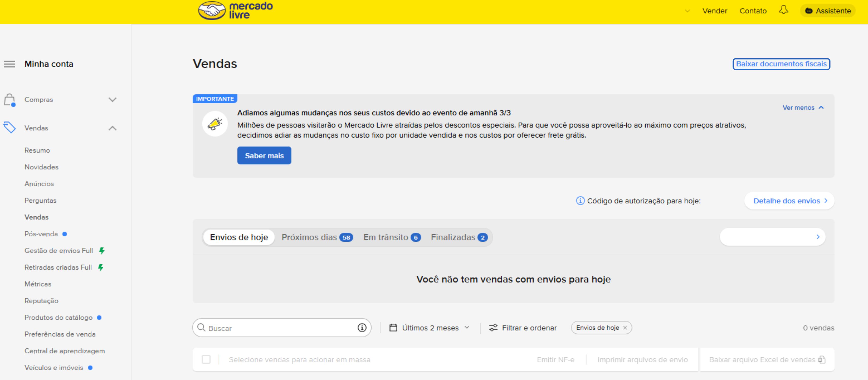Click the shopping bag icon next to Compras
Image resolution: width=868 pixels, height=380 pixels.
(10, 99)
